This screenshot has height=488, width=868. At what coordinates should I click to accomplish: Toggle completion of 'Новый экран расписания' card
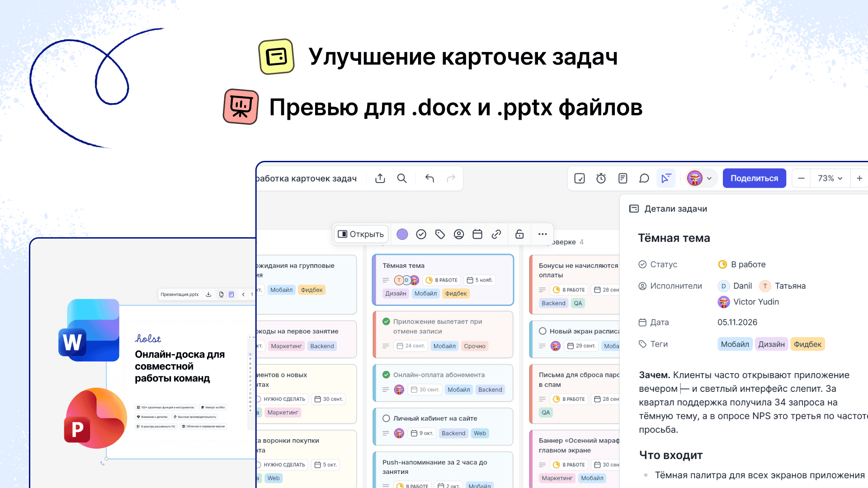pyautogui.click(x=542, y=331)
